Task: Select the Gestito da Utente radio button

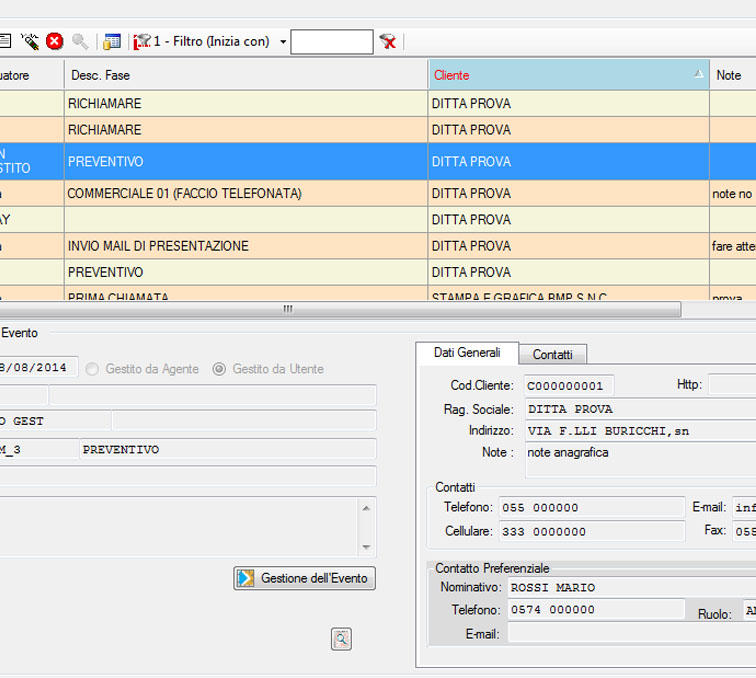Action: (219, 369)
